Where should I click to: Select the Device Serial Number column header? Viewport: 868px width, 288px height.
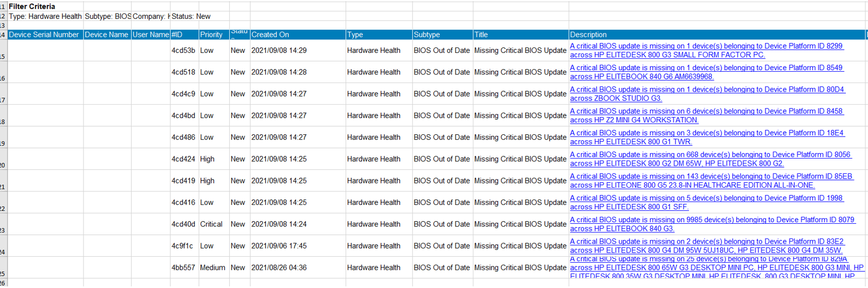point(44,35)
